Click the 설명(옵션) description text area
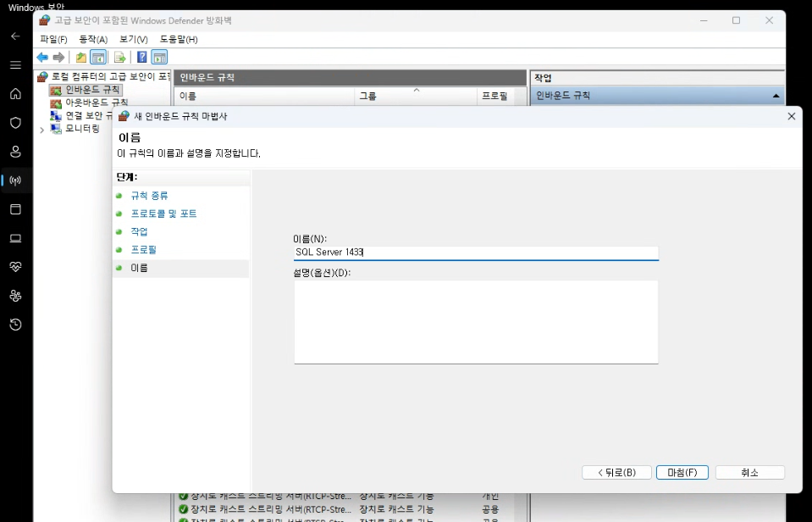Screen dimensions: 812x522 tap(476, 322)
